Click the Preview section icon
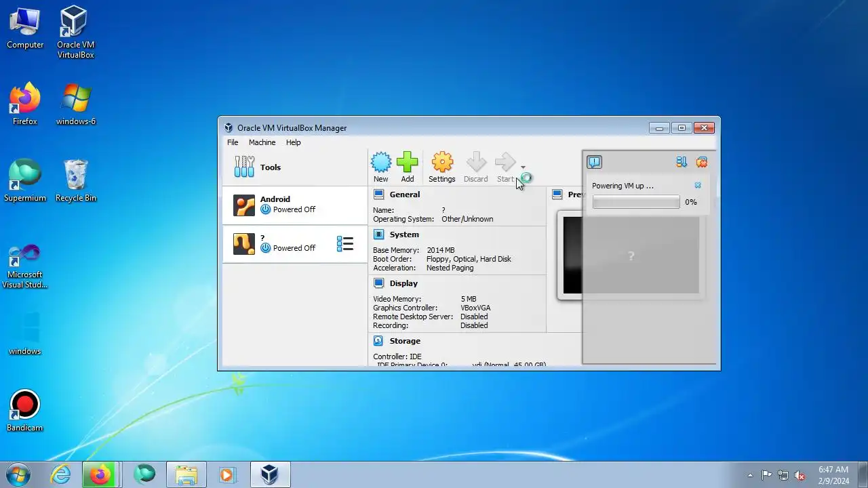868x488 pixels. pos(557,195)
